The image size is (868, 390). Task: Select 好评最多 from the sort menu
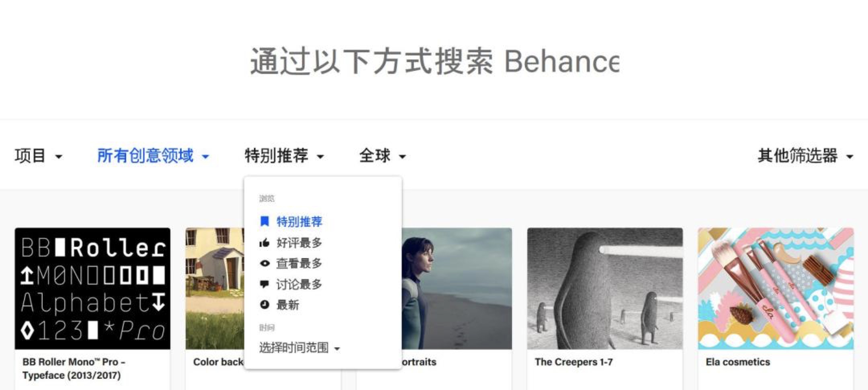pos(299,242)
